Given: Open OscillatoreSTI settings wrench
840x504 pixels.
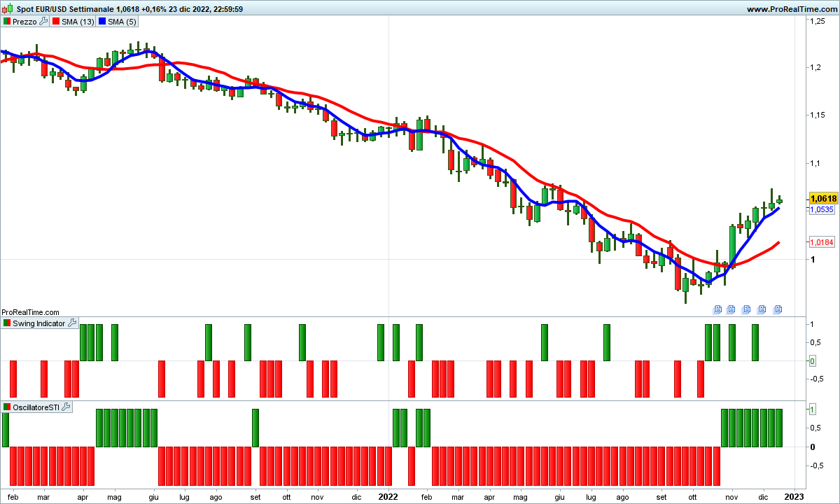Looking at the screenshot, I should (x=66, y=407).
